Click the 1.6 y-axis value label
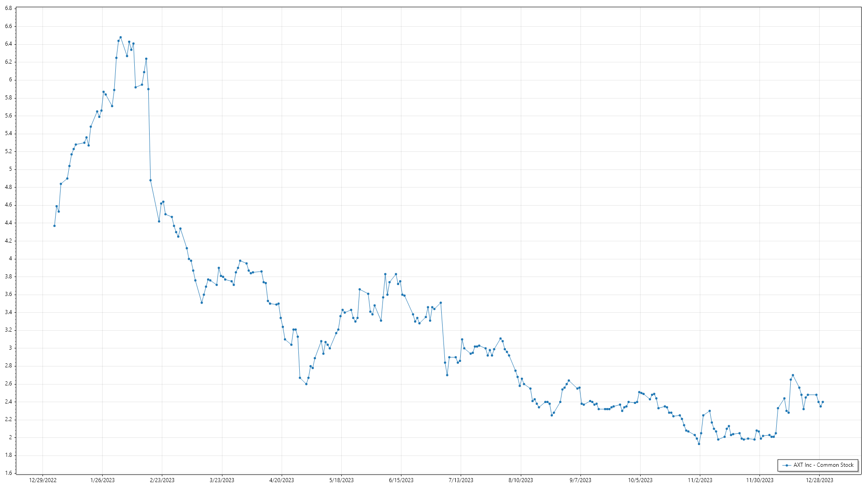Viewport: 868px width, 488px height. click(x=9, y=473)
